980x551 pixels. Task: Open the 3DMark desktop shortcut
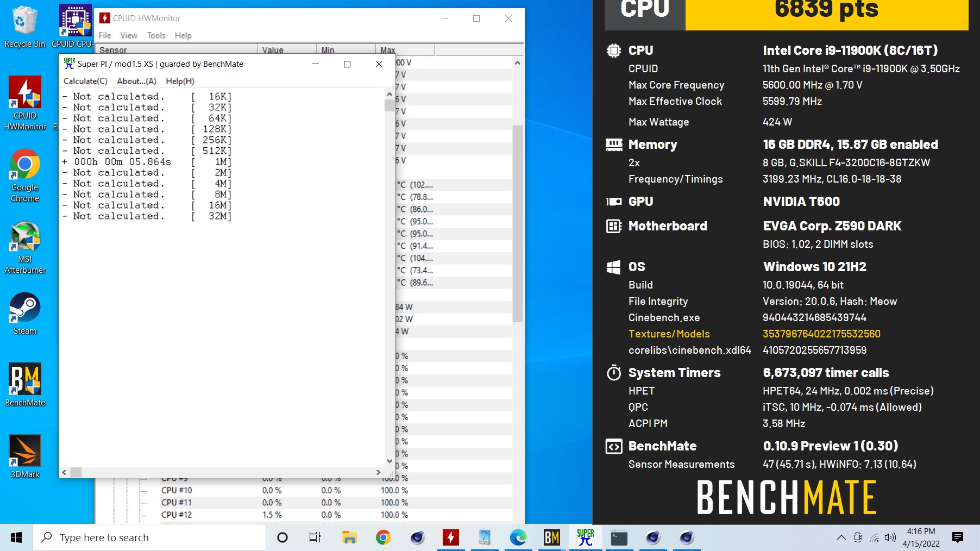(25, 456)
